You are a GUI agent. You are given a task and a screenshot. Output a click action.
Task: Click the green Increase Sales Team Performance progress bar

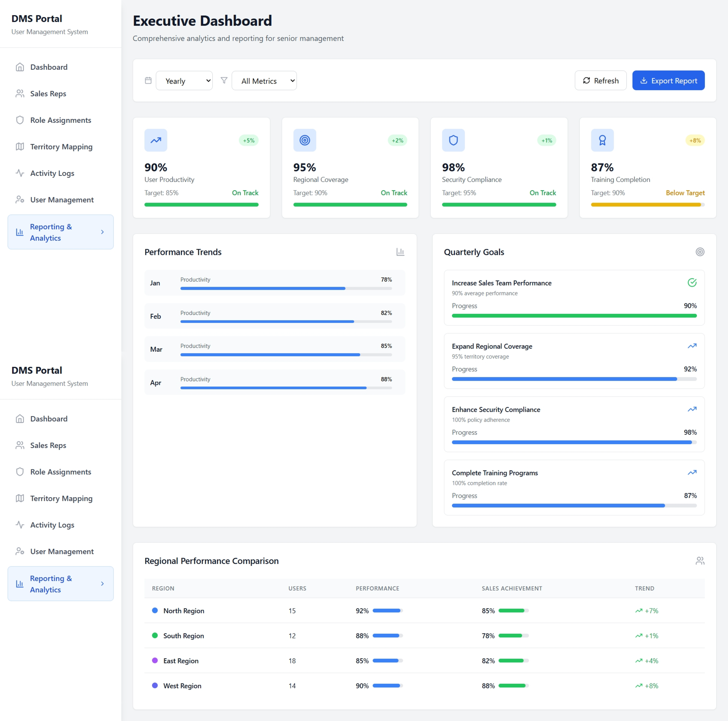(574, 316)
